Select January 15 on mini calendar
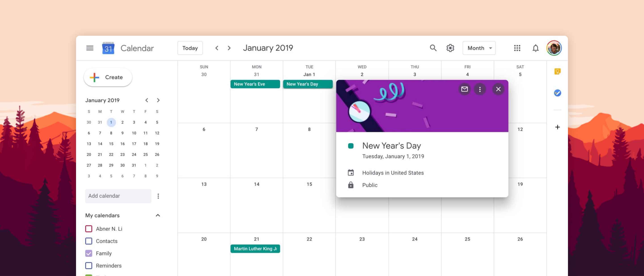 (111, 143)
